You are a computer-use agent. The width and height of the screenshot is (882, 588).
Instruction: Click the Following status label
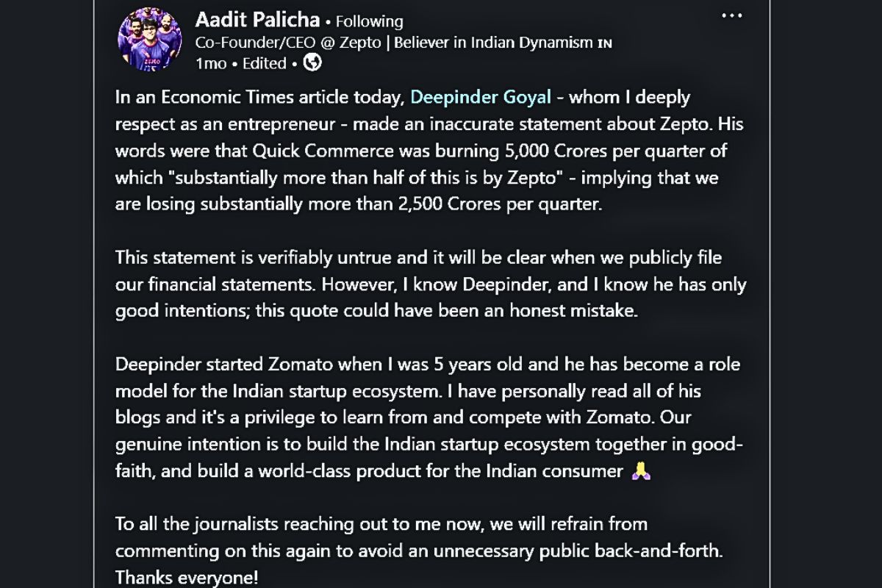click(369, 21)
